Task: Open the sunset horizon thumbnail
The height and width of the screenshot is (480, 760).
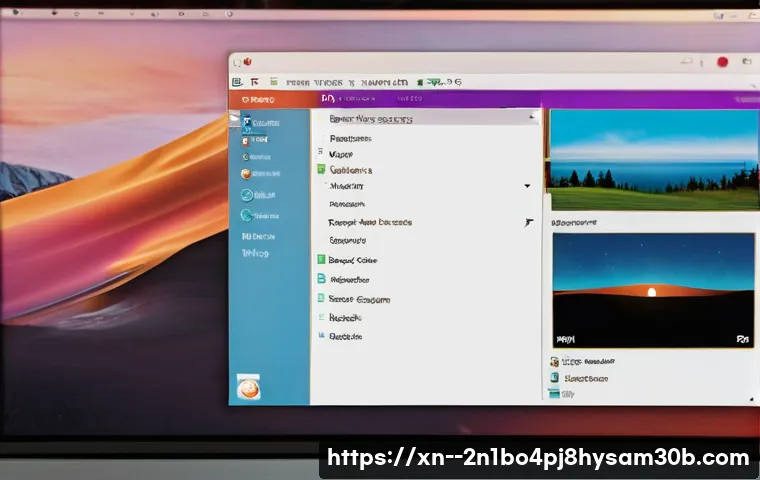Action: (653, 290)
